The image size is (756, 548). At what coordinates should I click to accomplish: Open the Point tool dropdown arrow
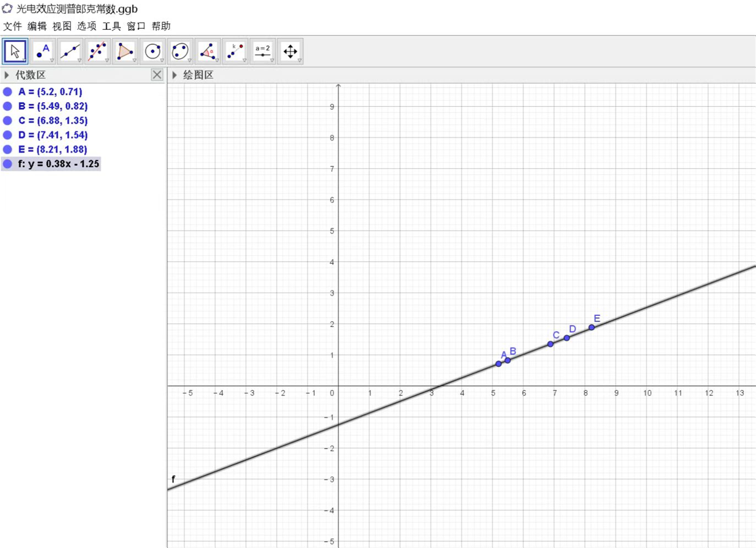coord(52,60)
